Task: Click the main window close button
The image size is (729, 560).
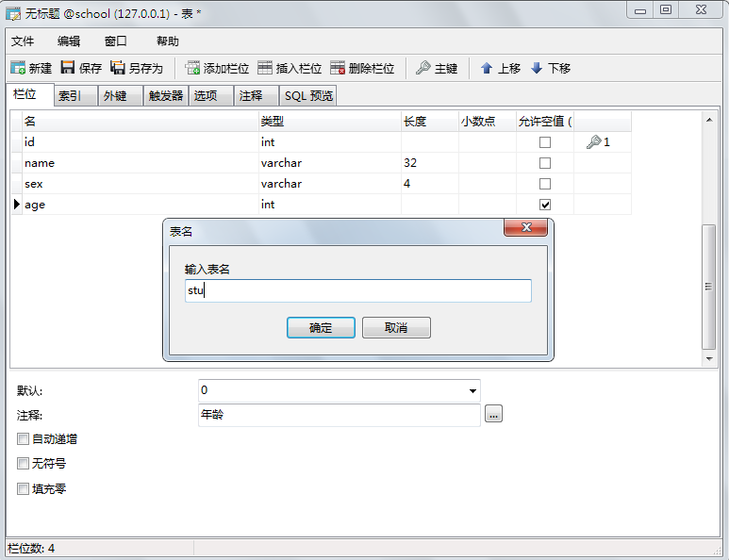Action: coord(701,9)
